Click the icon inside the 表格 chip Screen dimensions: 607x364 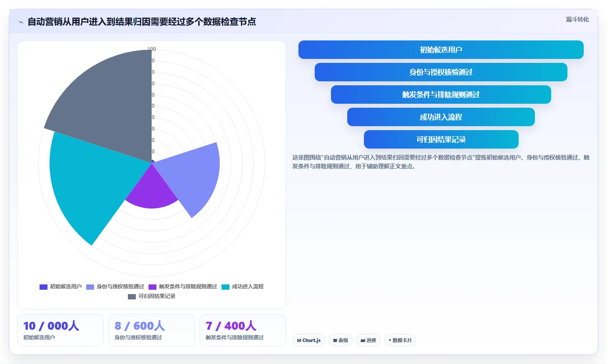coord(335,340)
